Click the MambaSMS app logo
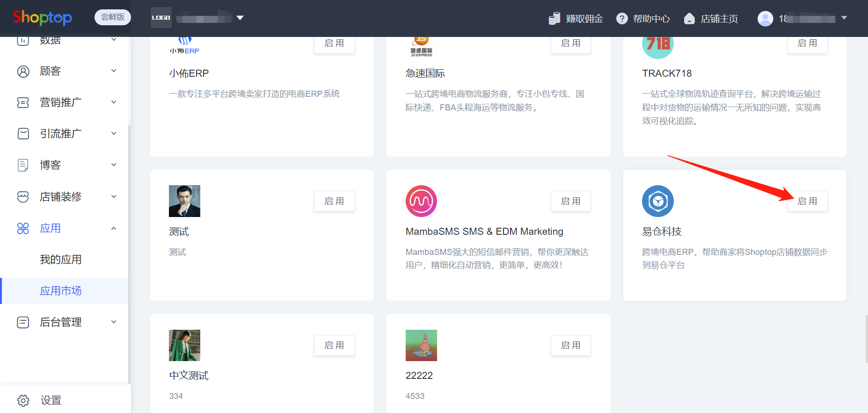Screen dimensions: 868x413 click(x=421, y=201)
